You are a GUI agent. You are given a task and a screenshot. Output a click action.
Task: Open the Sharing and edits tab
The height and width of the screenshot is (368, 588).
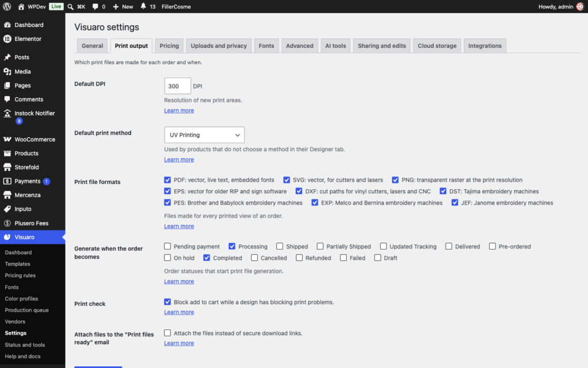click(382, 46)
